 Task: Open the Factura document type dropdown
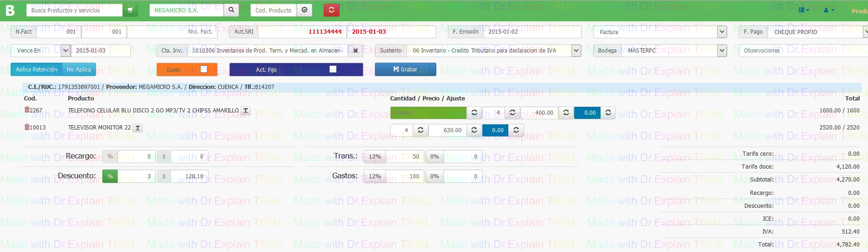pyautogui.click(x=722, y=32)
